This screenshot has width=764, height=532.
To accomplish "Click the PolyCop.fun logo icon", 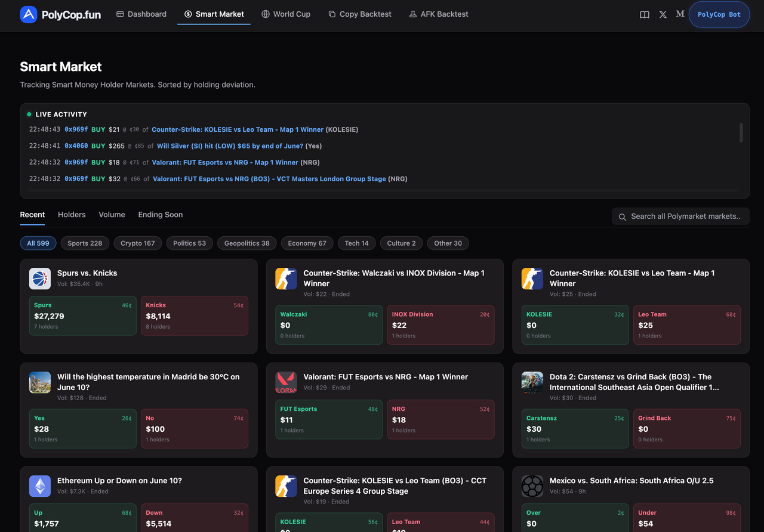I will [x=29, y=15].
